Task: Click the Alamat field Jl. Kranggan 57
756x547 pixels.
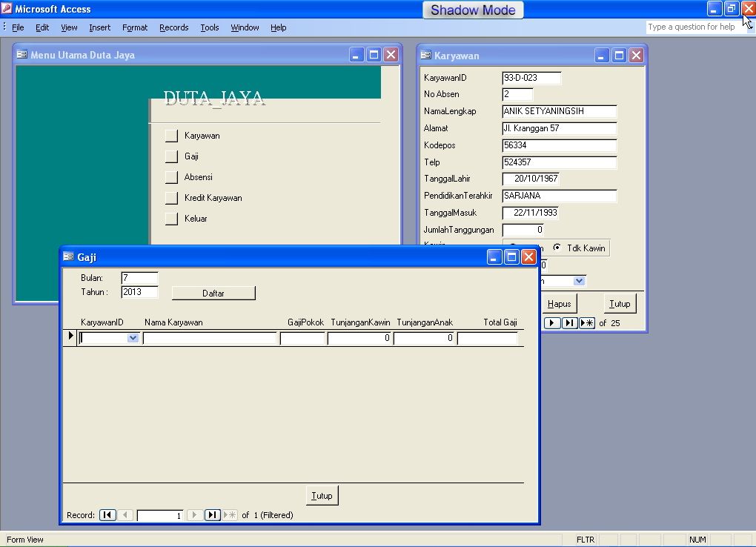Action: pos(560,128)
